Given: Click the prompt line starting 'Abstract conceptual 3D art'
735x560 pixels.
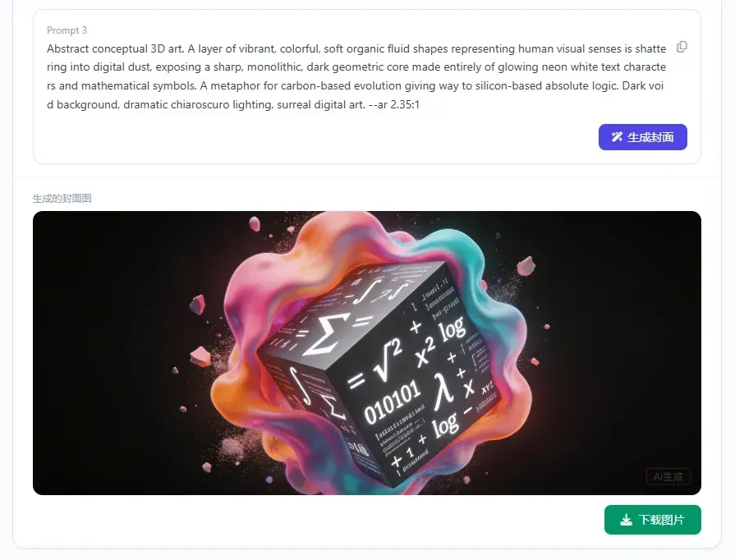Looking at the screenshot, I should 356,48.
